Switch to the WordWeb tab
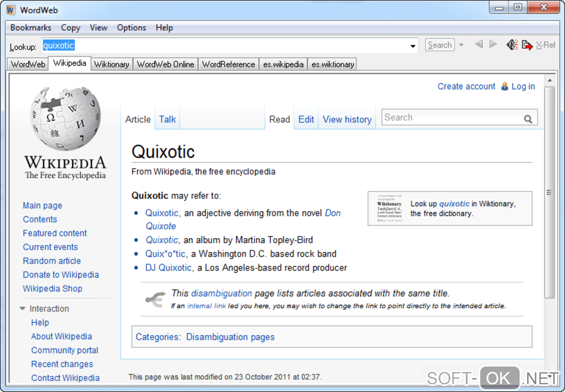Screen dimensions: 565x392 point(28,64)
